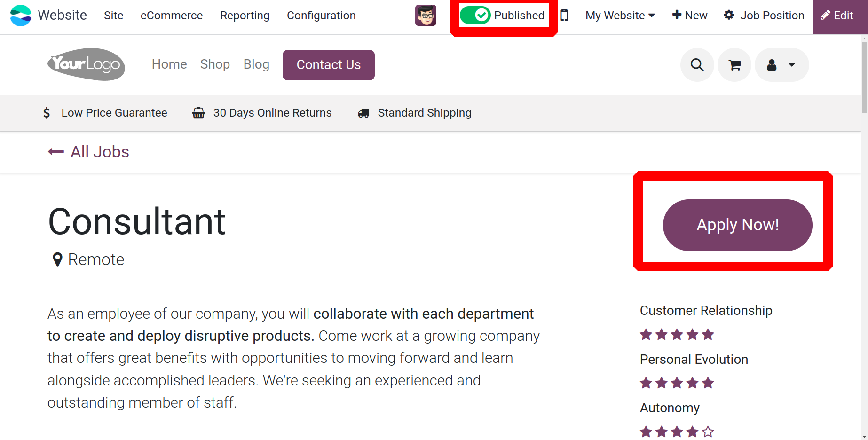Open the eCommerce menu

click(172, 16)
